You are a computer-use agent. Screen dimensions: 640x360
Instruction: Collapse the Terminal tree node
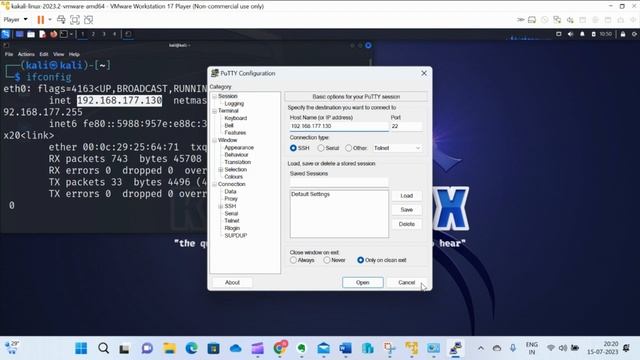pyautogui.click(x=214, y=111)
